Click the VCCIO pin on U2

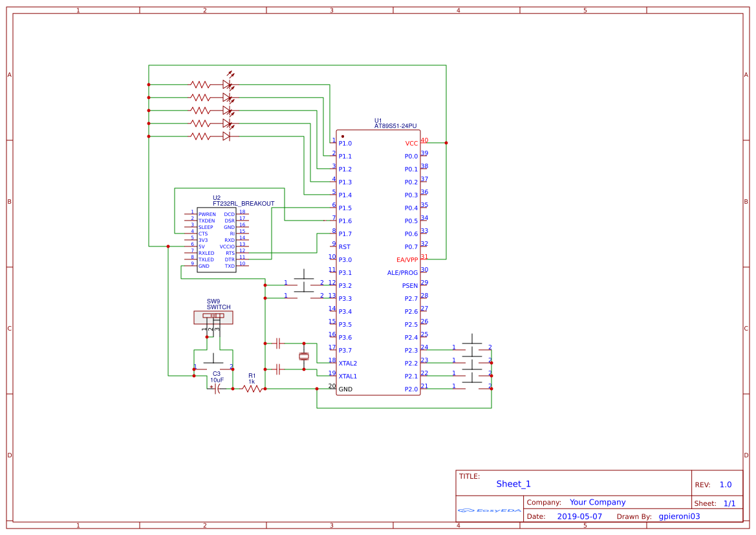point(227,246)
